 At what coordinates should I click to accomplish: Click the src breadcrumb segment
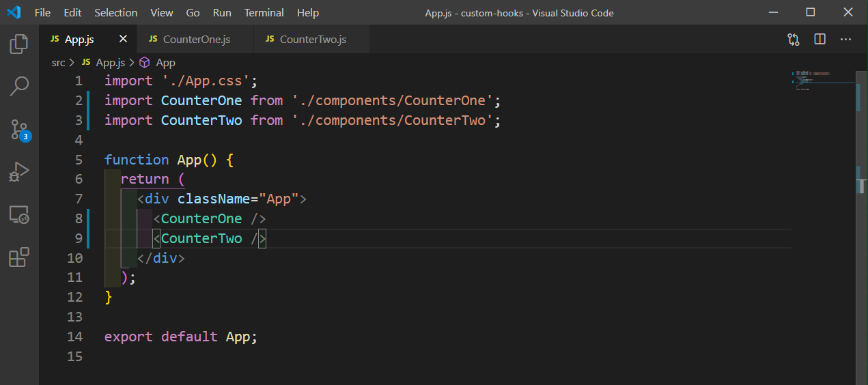click(59, 62)
